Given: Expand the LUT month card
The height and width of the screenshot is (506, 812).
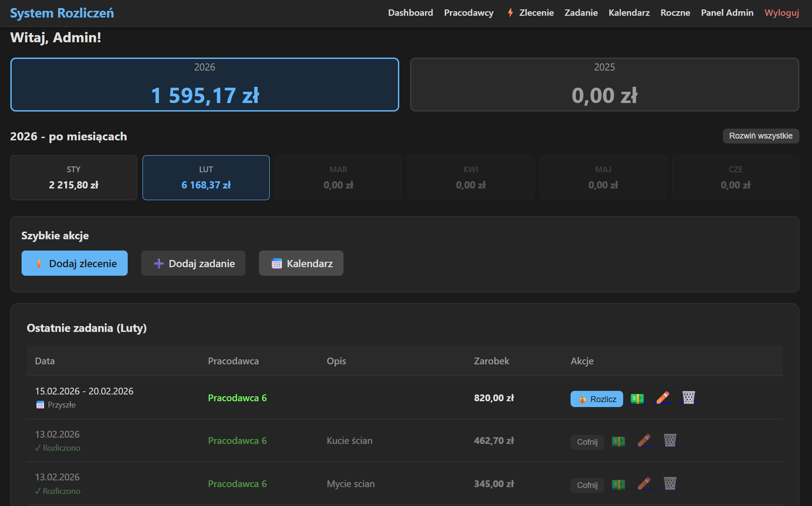Looking at the screenshot, I should [206, 178].
